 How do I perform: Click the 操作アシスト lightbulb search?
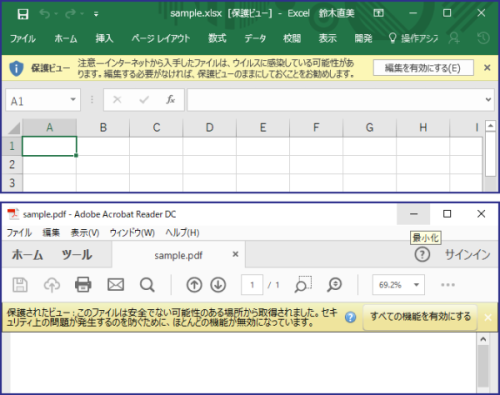413,39
